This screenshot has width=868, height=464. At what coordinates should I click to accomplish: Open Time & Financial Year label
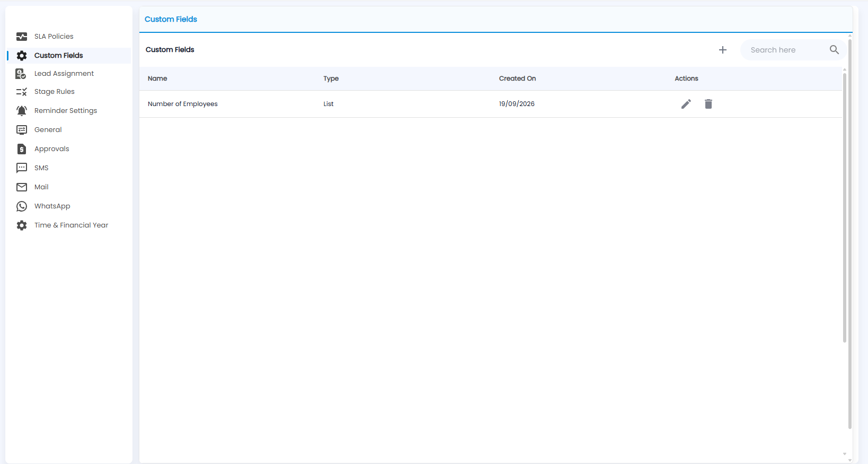(x=72, y=225)
